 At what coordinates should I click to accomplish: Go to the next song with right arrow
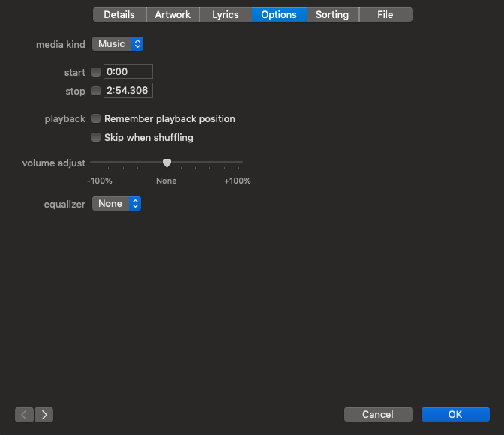[x=44, y=414]
